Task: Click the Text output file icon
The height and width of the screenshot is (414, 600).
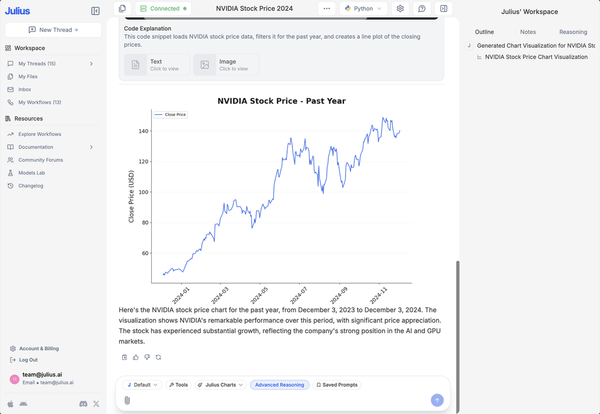Action: (x=135, y=65)
